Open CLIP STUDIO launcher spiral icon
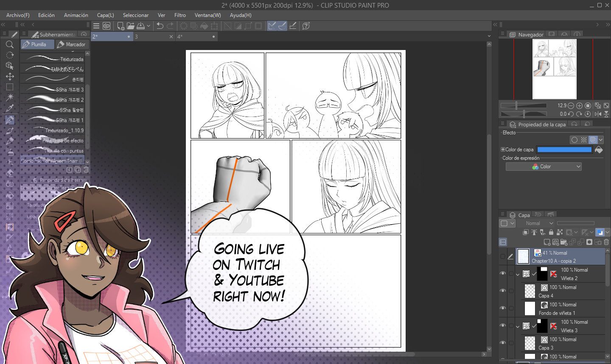611x364 pixels. [x=107, y=26]
